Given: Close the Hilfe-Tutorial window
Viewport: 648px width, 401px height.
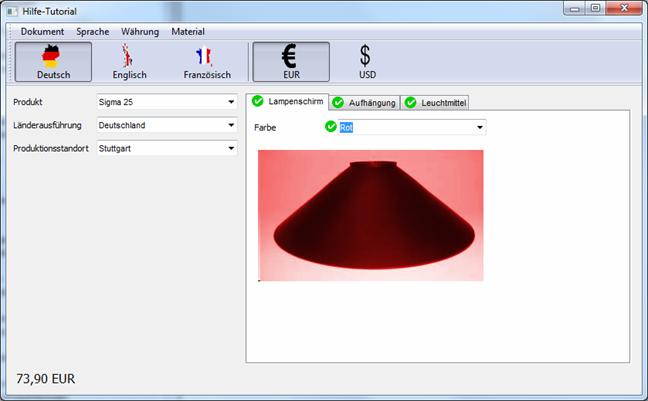Looking at the screenshot, I should tap(624, 8).
